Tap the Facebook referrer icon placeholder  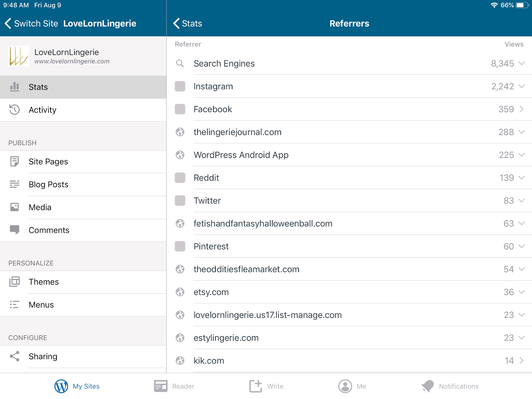pyautogui.click(x=180, y=109)
